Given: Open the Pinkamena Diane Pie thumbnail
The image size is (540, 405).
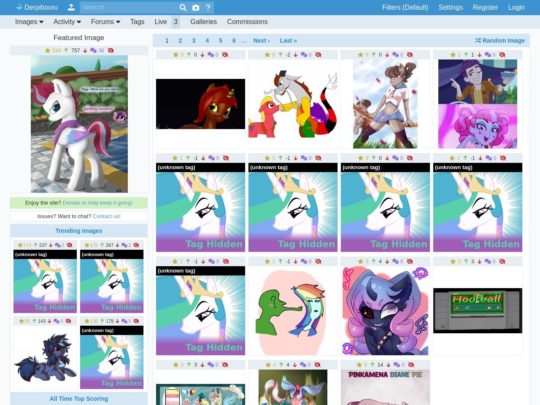Looking at the screenshot, I should (385, 387).
